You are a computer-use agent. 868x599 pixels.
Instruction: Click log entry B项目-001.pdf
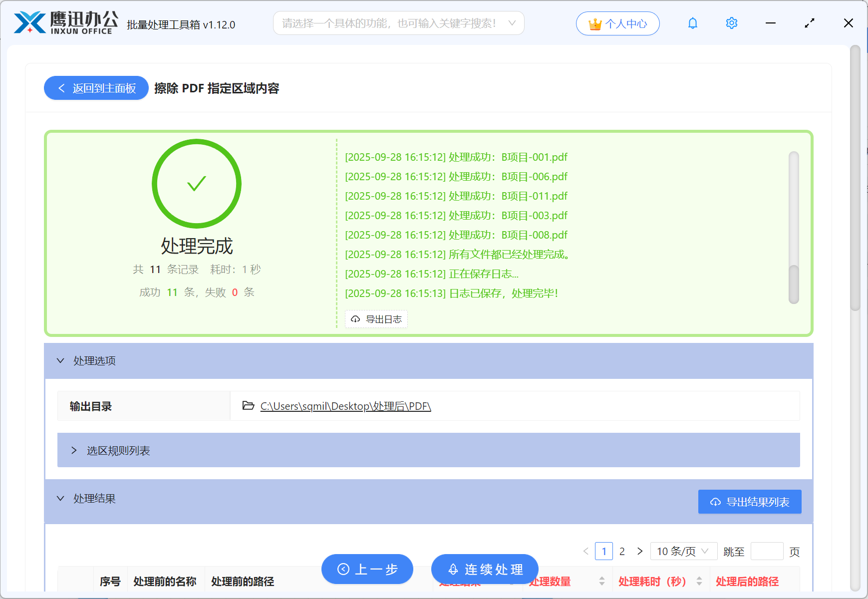tap(456, 157)
